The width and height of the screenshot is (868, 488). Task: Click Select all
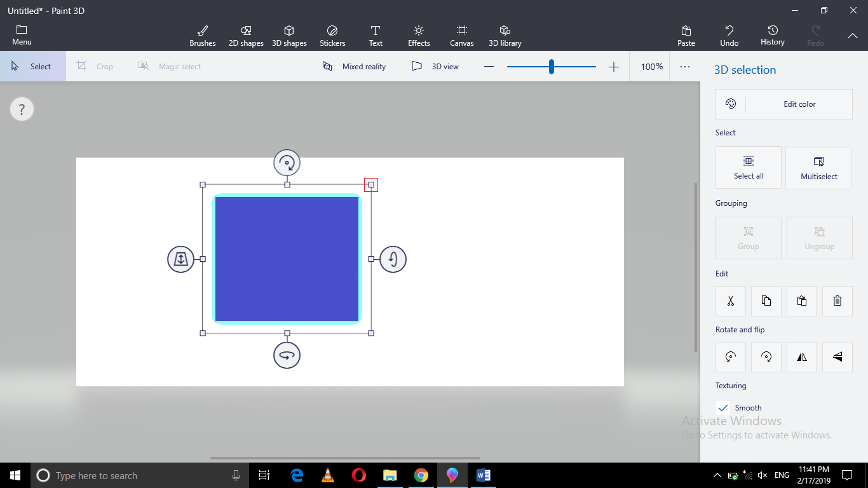point(748,167)
